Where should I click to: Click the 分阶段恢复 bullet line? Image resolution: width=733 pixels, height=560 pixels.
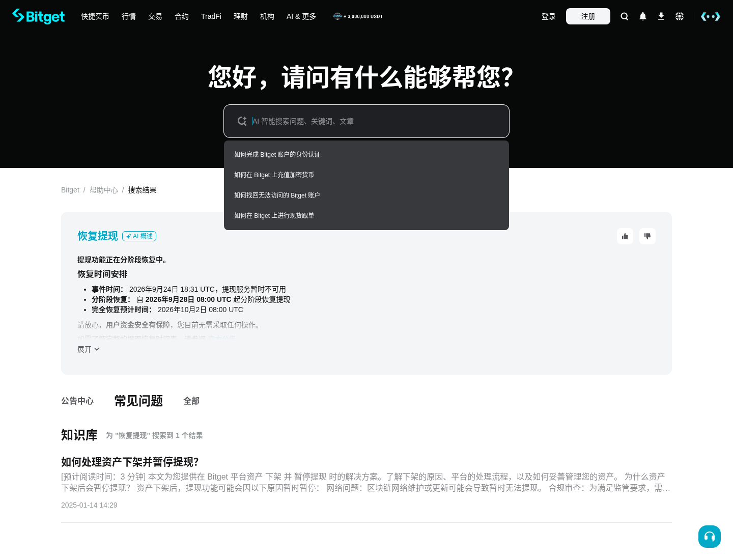(x=191, y=299)
